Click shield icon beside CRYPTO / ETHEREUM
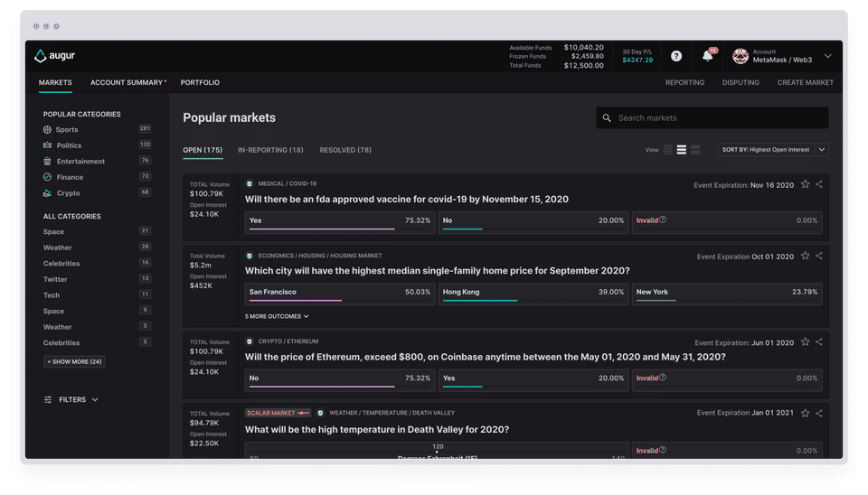 pyautogui.click(x=250, y=341)
